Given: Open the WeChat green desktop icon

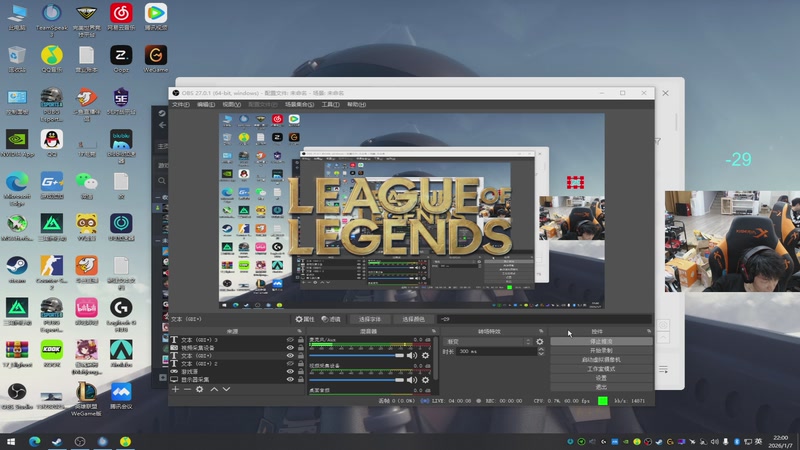Looking at the screenshot, I should click(86, 186).
